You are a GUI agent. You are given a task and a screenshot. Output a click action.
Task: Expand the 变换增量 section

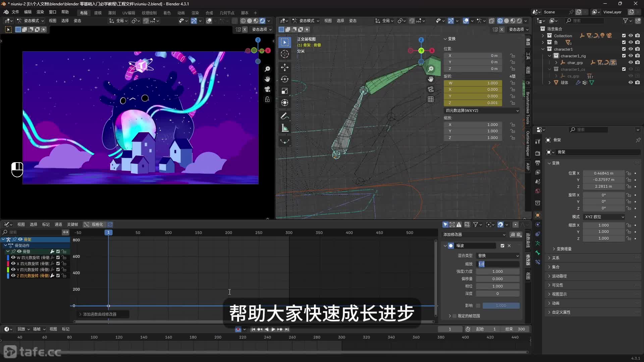pos(563,249)
